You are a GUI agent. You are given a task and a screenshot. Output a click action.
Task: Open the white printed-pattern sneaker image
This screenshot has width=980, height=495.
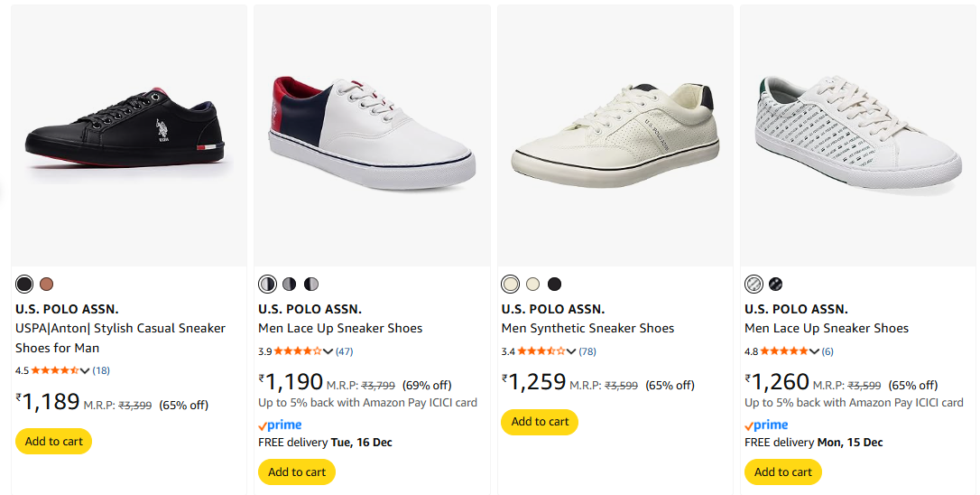(x=857, y=133)
